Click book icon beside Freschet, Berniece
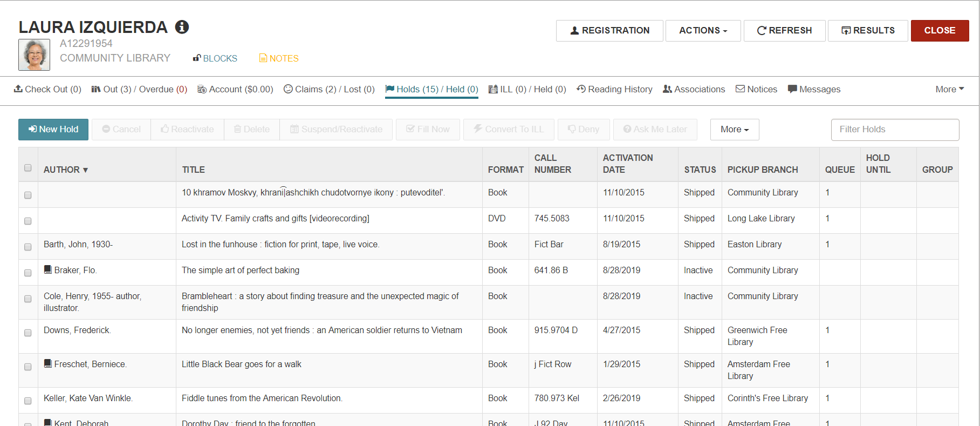Screen dimensions: 980x426 click(x=47, y=363)
